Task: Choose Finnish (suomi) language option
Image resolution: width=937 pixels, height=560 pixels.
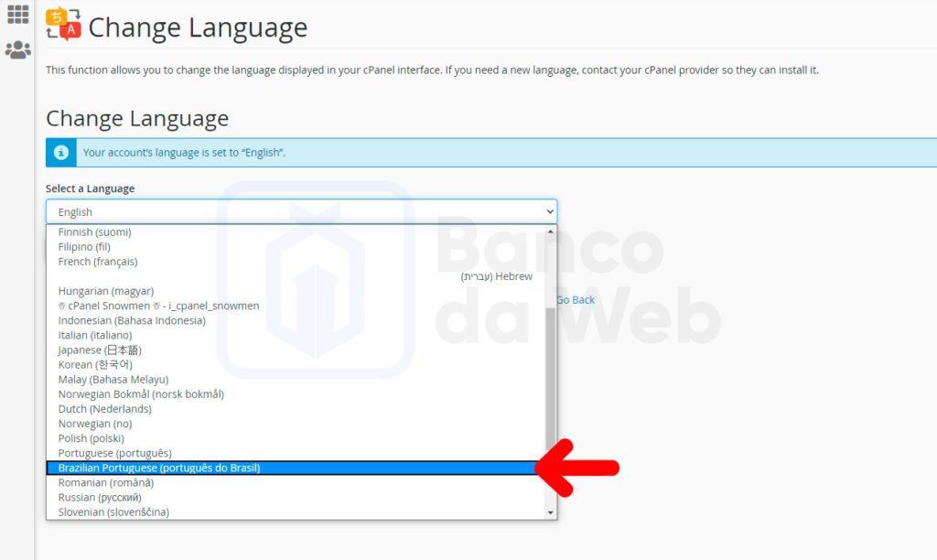Action: pyautogui.click(x=94, y=232)
